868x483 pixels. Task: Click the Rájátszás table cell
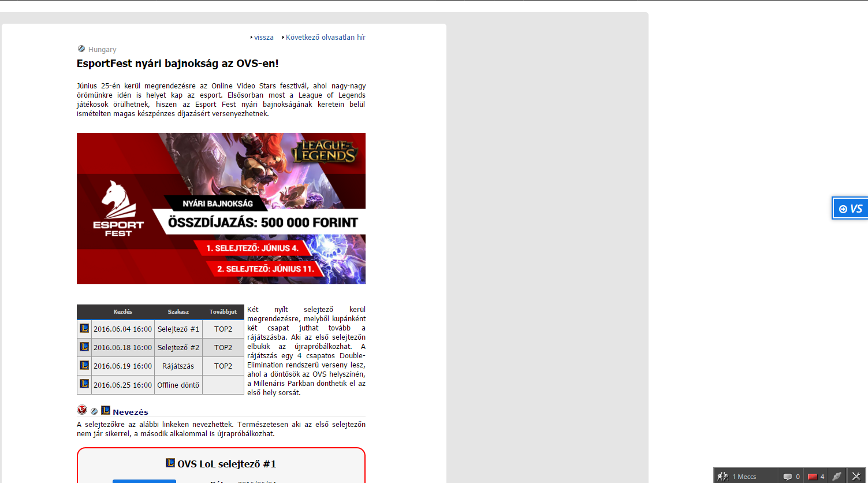178,366
